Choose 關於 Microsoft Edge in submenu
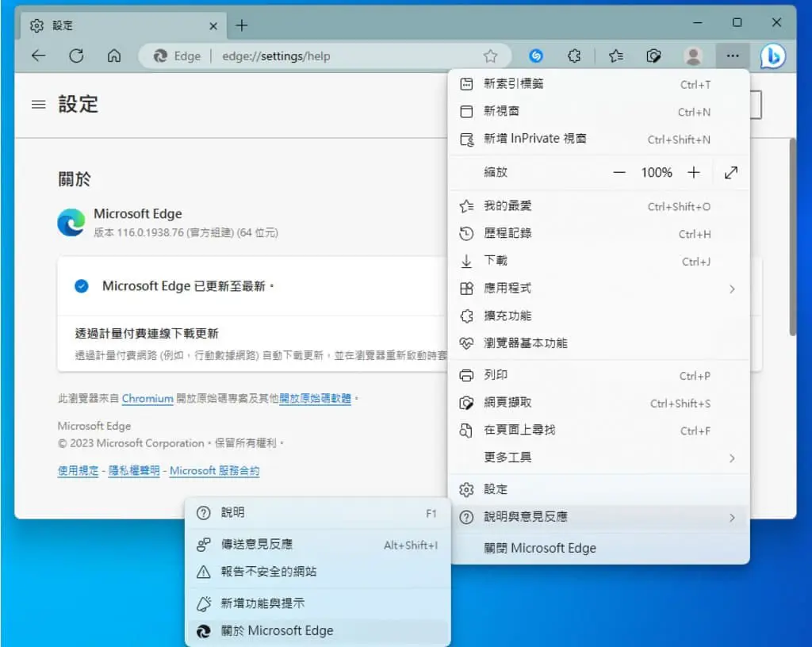 [317, 630]
